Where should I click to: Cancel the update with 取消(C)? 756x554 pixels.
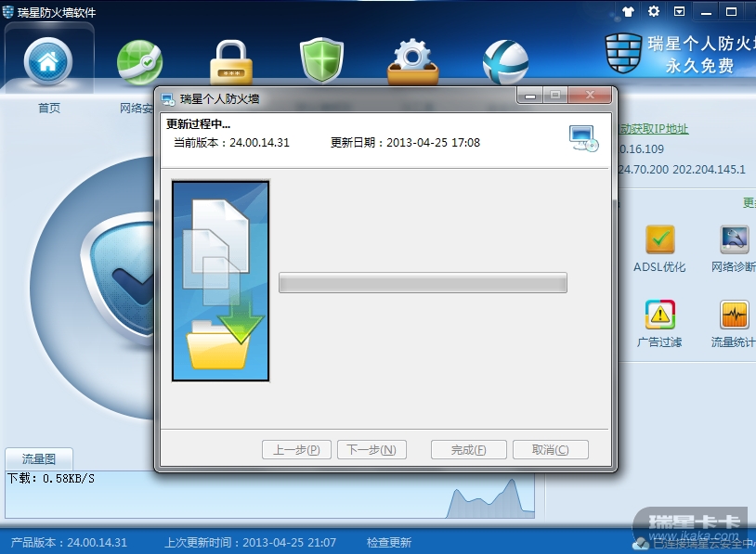(551, 450)
